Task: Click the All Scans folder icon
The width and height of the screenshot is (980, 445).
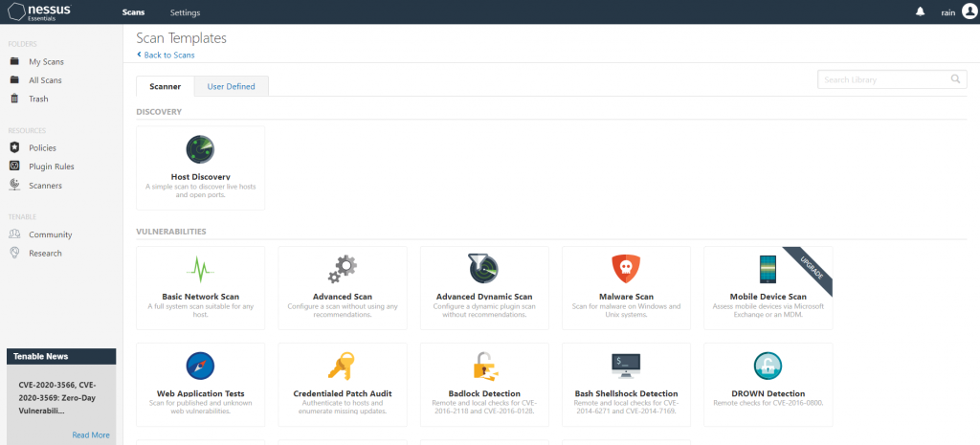Action: tap(14, 80)
